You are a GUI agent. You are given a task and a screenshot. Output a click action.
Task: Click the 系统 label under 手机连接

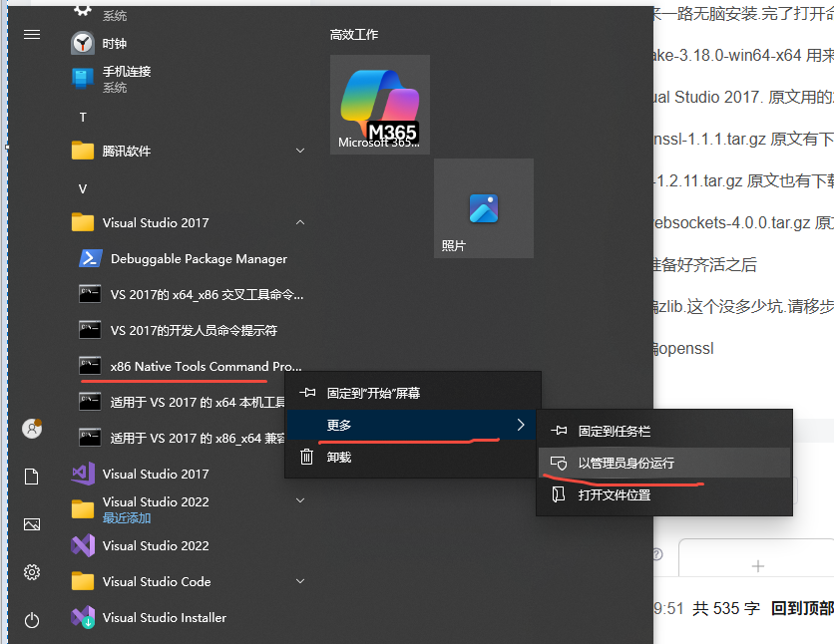tap(115, 87)
